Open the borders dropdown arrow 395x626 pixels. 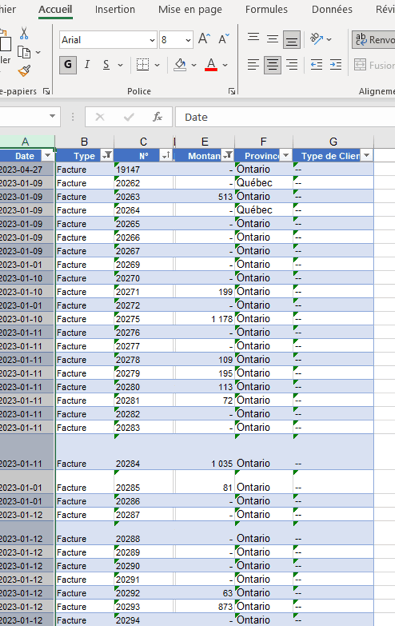[x=157, y=65]
